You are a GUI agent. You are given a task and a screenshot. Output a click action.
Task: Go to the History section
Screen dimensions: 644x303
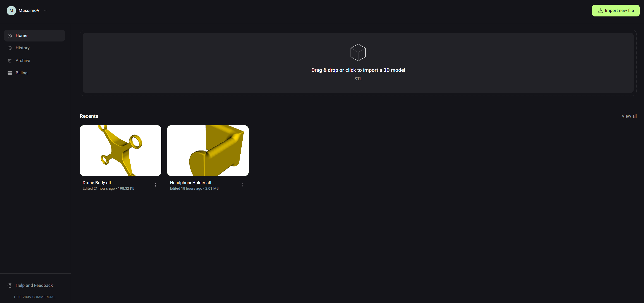(22, 48)
